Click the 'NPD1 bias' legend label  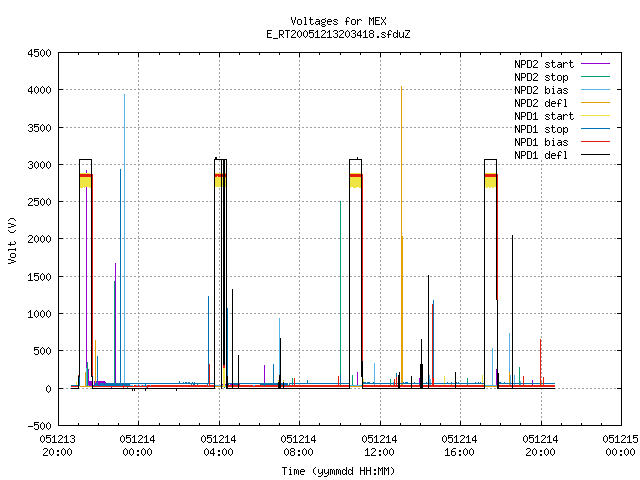(541, 142)
